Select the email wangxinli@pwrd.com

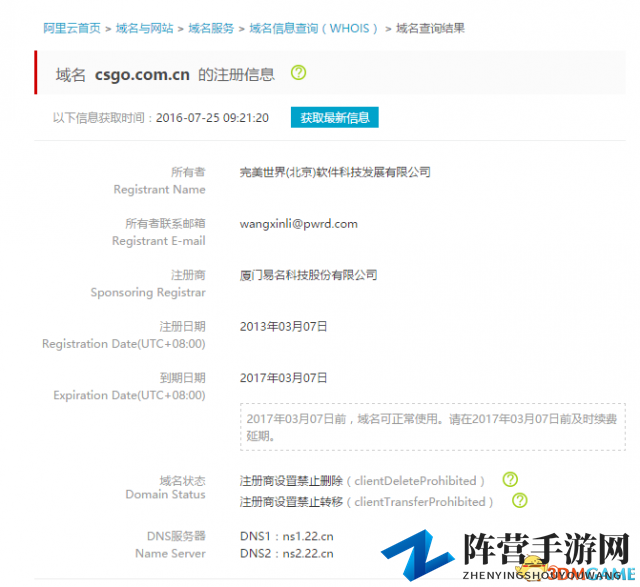pyautogui.click(x=299, y=224)
